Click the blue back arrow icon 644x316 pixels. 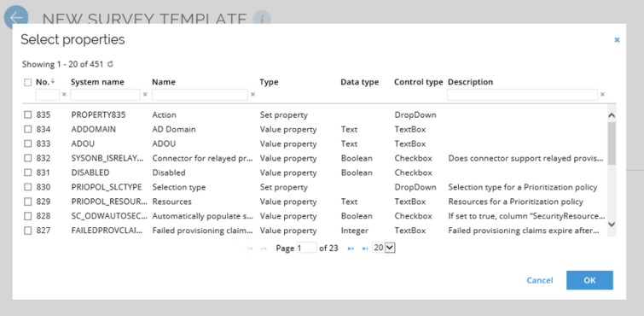pyautogui.click(x=16, y=17)
